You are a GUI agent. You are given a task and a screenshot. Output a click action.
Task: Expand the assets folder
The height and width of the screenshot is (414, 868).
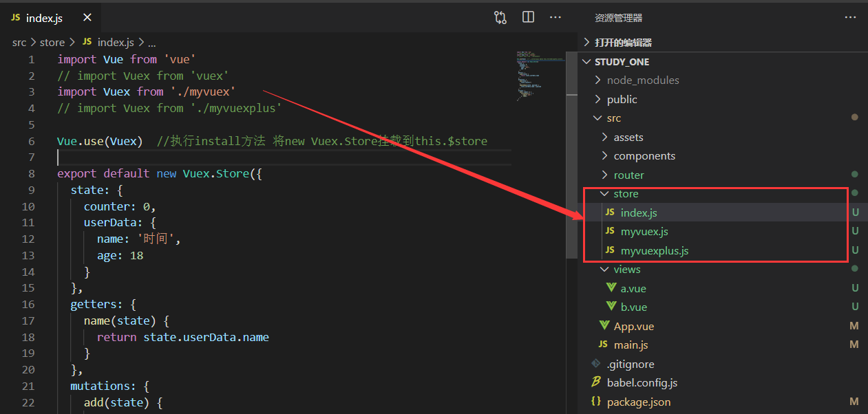click(604, 137)
